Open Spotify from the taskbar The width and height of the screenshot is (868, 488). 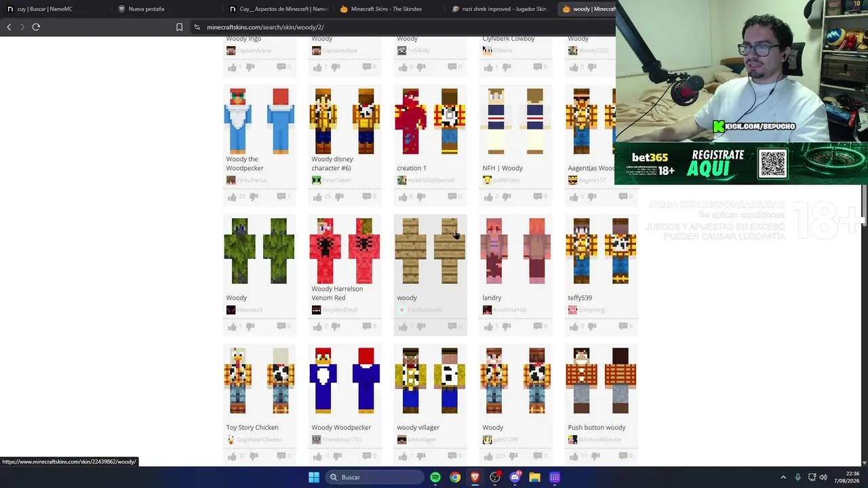[x=435, y=477]
